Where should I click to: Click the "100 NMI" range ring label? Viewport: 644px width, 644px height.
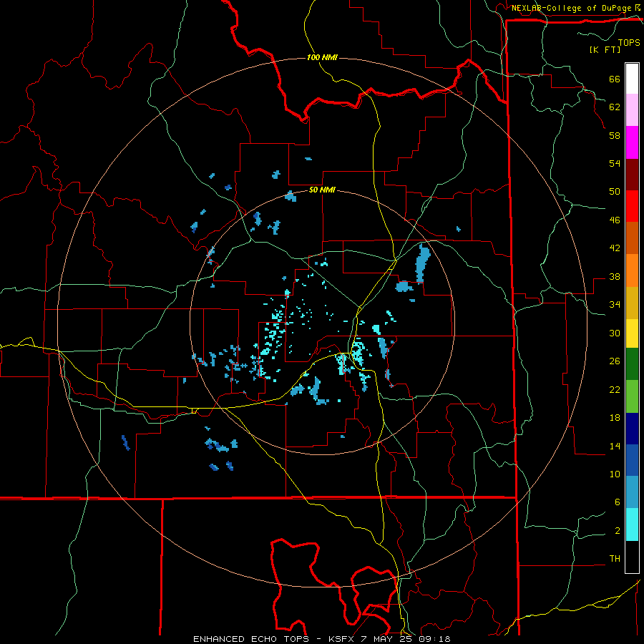pyautogui.click(x=322, y=57)
